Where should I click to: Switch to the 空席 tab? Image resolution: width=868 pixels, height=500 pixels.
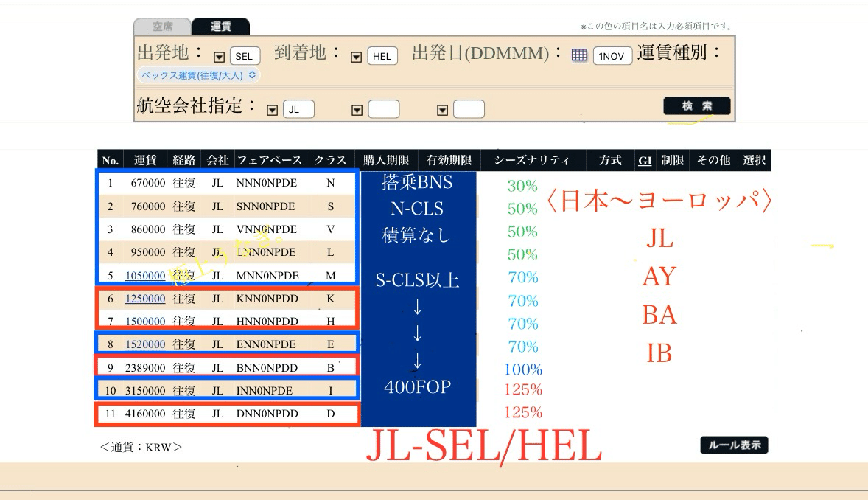click(163, 27)
